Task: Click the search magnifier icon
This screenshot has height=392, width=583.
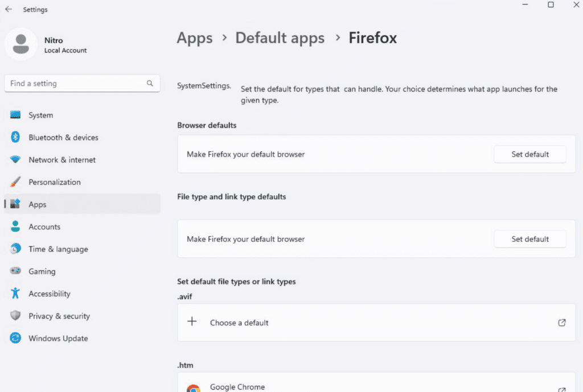Action: (150, 83)
